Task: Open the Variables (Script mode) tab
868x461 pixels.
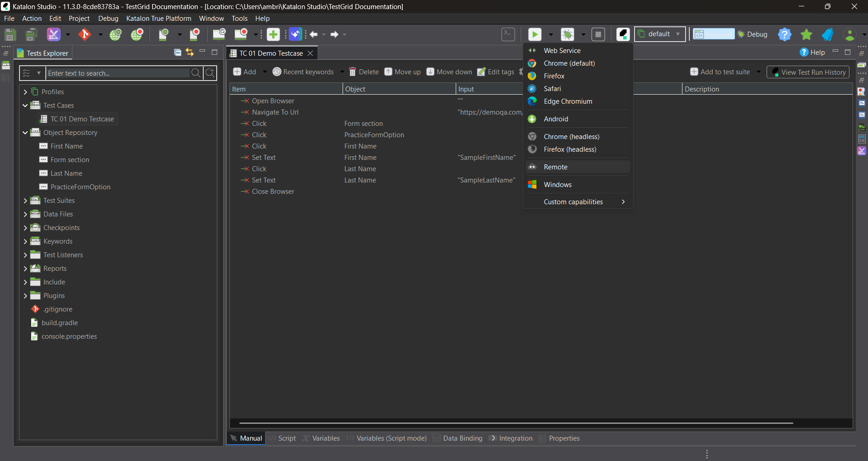Action: pos(386,438)
